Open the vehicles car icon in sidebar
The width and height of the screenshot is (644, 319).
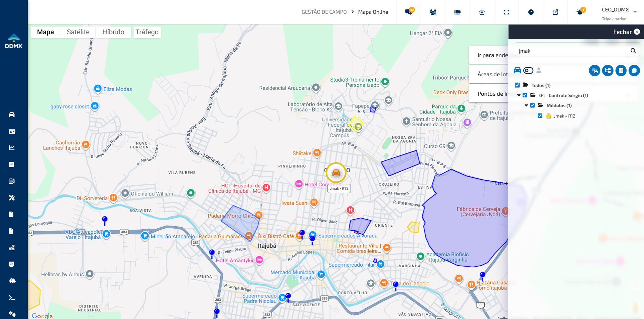coord(12,115)
